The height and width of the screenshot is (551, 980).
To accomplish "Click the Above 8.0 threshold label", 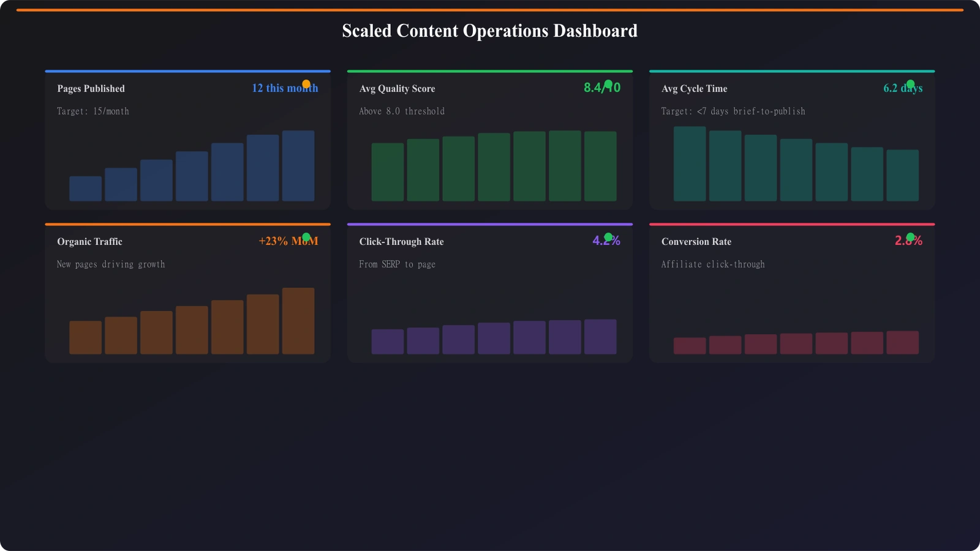I will [402, 111].
